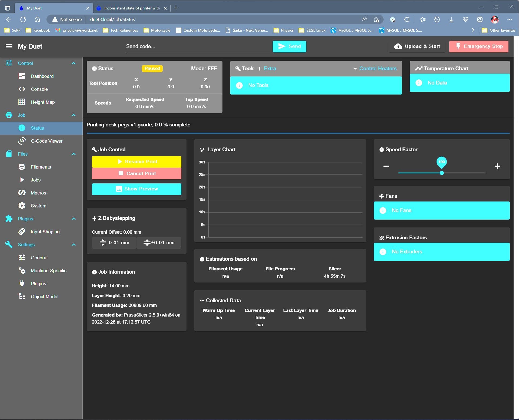
Task: Click the Job printer icon
Action: (9, 115)
